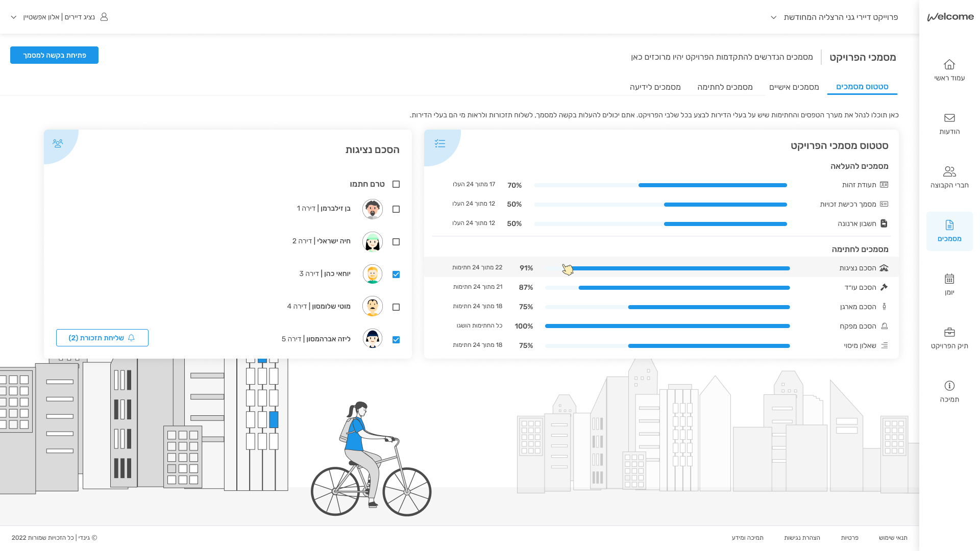Toggle the טרם חתמו select-all checkbox
The image size is (980, 551).
pos(396,184)
